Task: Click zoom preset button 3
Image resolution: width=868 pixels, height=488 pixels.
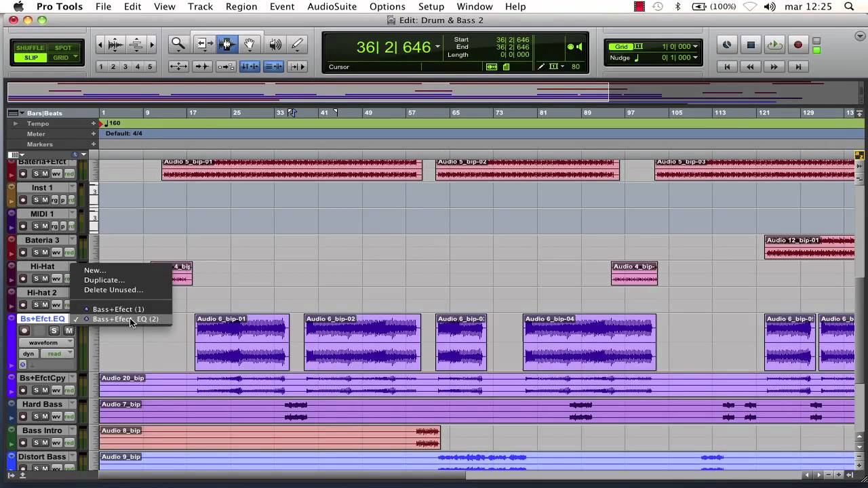Action: (125, 66)
